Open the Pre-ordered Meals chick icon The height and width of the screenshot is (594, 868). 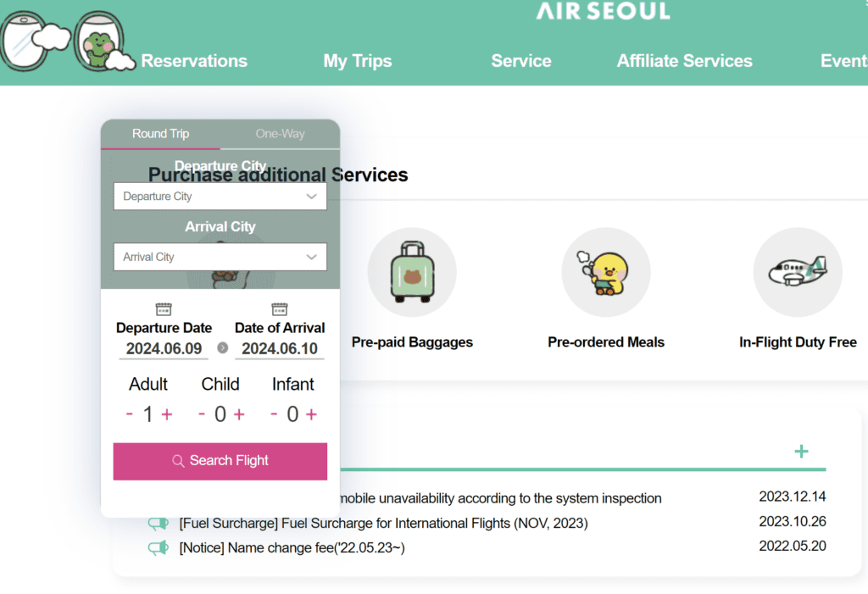[605, 272]
